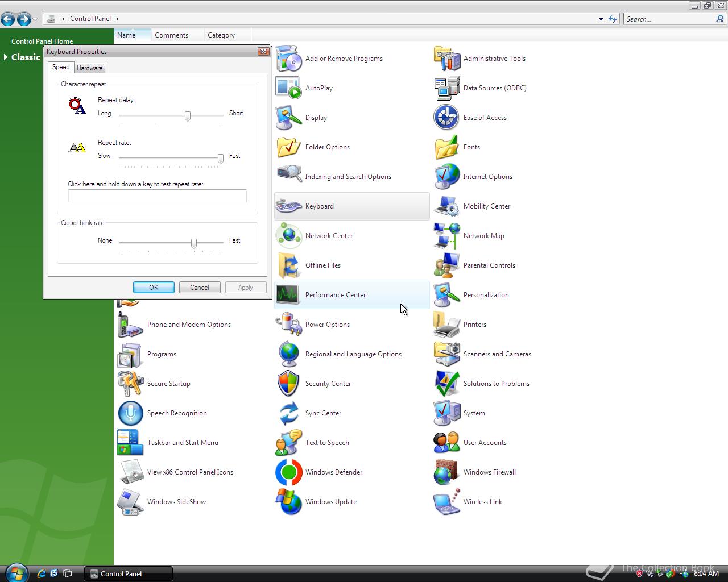Open the Text to Speech icon
Screen dimensions: 728x582
(x=289, y=443)
